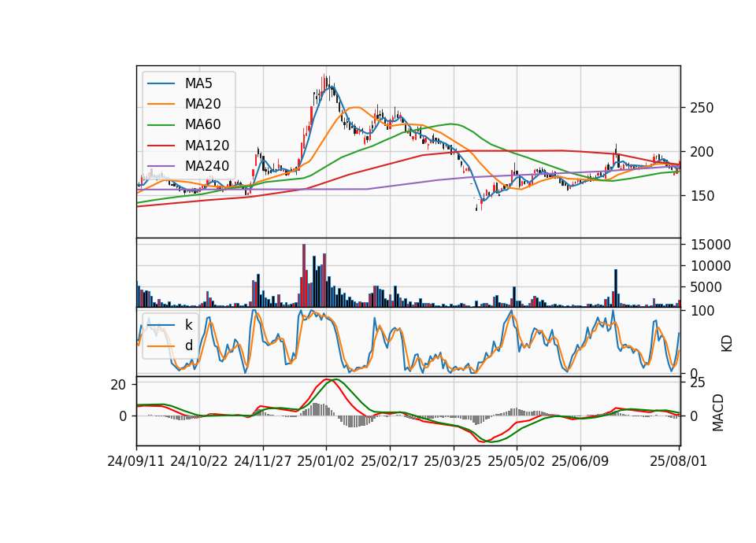
Task: Select the 25/02/17 date label
Action: (x=390, y=461)
